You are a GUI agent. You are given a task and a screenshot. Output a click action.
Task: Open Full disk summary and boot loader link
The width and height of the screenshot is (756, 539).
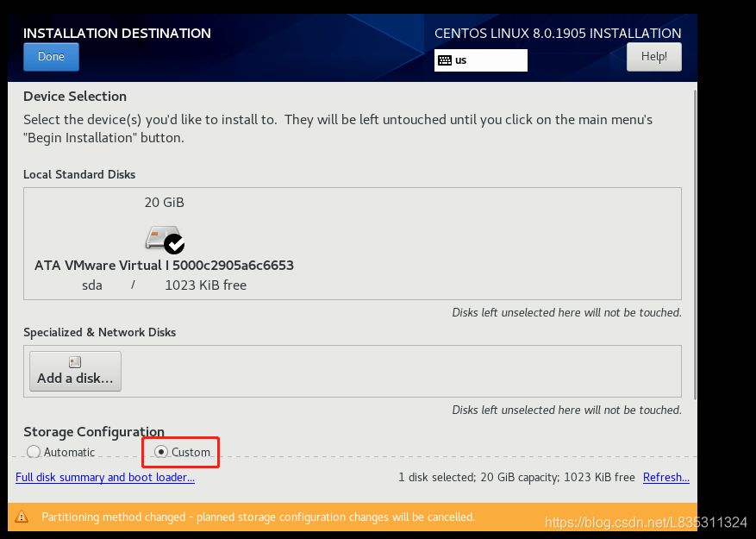pyautogui.click(x=105, y=477)
